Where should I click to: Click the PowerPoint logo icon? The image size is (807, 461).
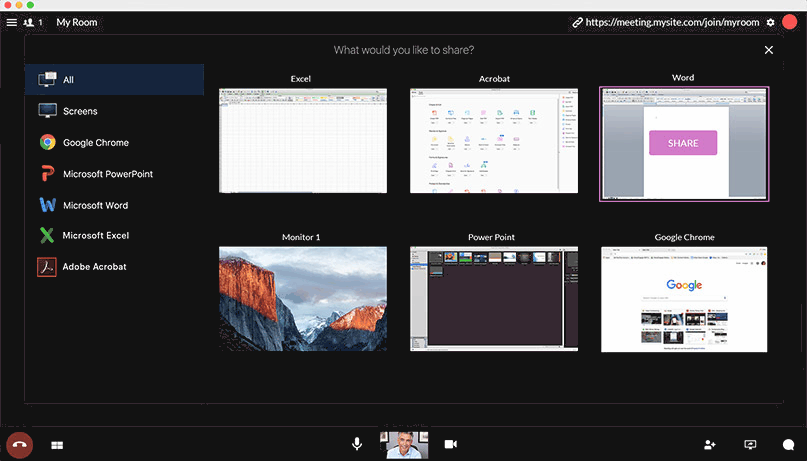[x=47, y=173]
